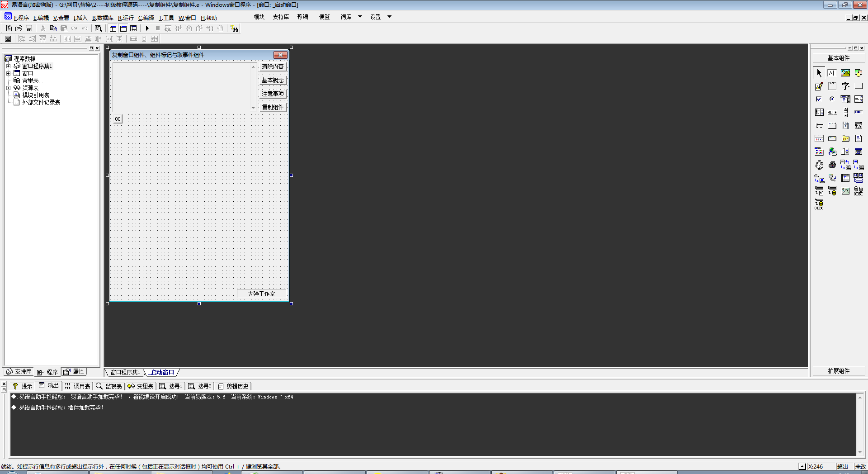Open the dropdown arrow next to 设置
Image resolution: width=868 pixels, height=474 pixels.
pyautogui.click(x=389, y=17)
